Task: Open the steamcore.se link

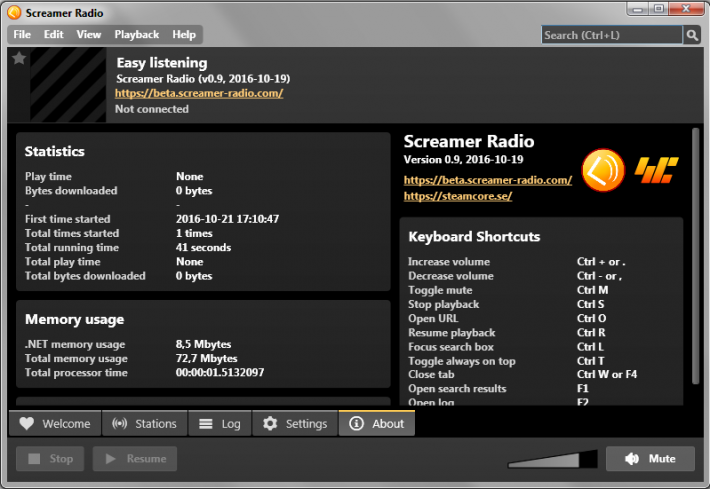Action: click(458, 196)
